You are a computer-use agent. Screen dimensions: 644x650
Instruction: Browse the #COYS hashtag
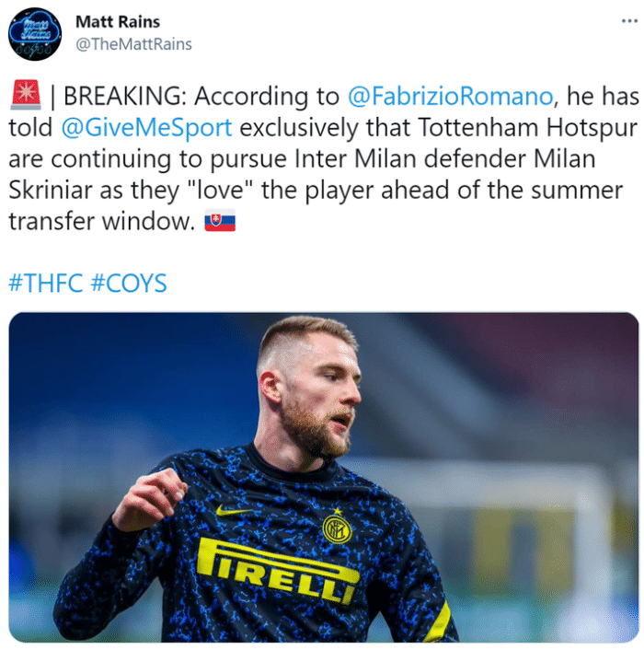pyautogui.click(x=129, y=284)
